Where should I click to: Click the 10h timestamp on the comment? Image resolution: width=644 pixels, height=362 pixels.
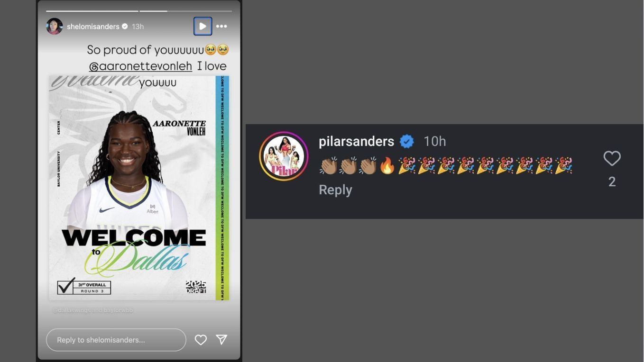434,141
